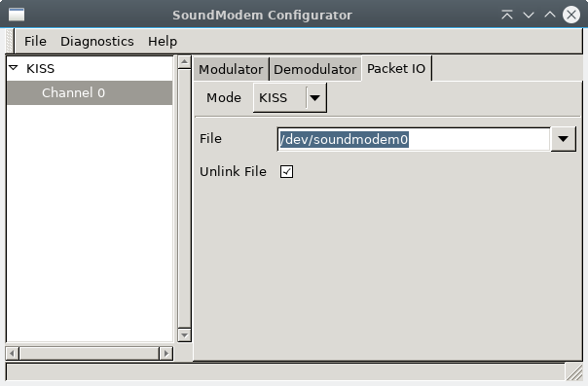Click the horizontal scrollbar right arrow
The height and width of the screenshot is (386, 588).
(165, 353)
